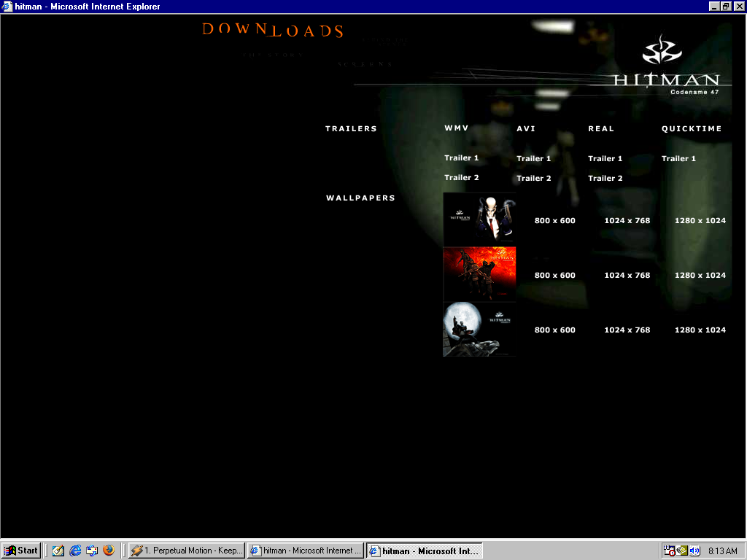Open the faded Screens navigation link

365,64
